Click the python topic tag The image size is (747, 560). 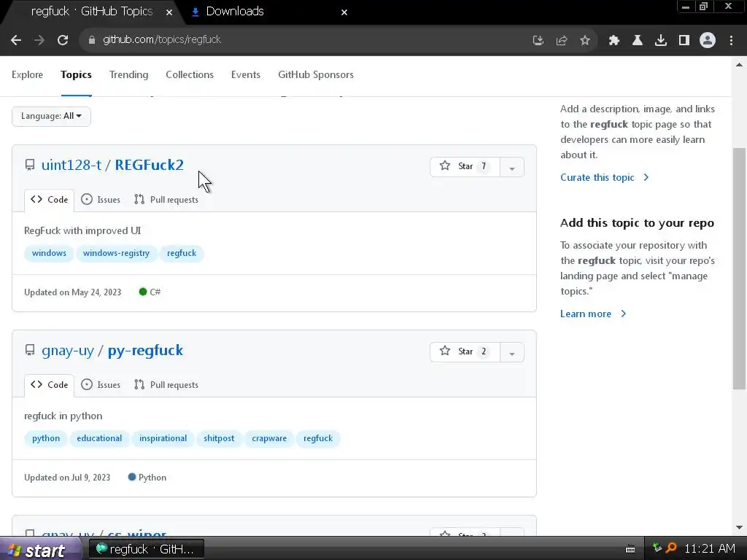click(46, 438)
